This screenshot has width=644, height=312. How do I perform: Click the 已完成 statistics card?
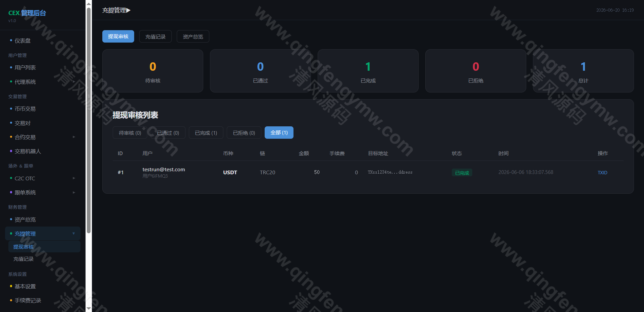click(x=368, y=71)
